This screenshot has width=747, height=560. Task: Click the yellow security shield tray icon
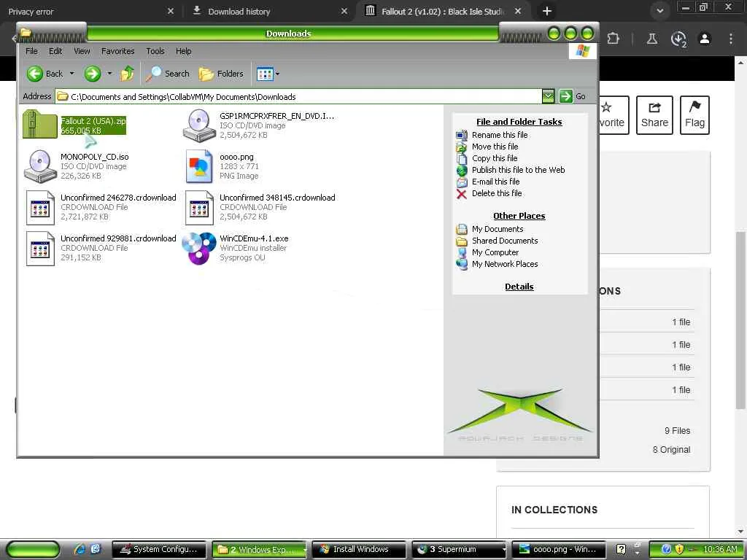pos(679,550)
